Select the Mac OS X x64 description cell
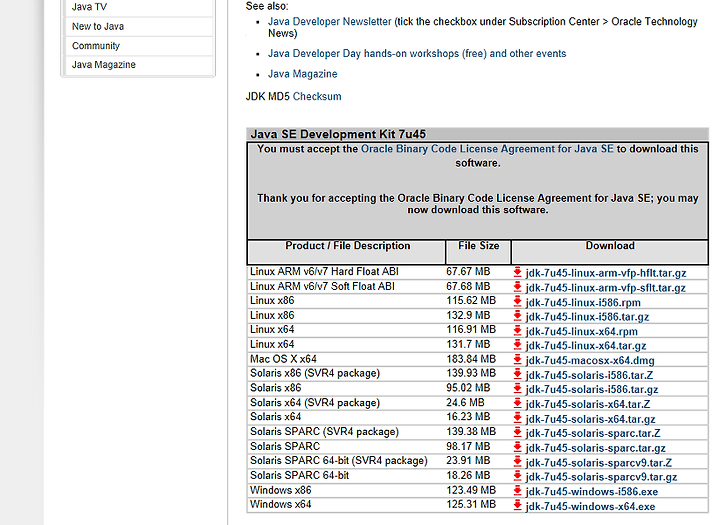The width and height of the screenshot is (720, 525). click(x=283, y=359)
